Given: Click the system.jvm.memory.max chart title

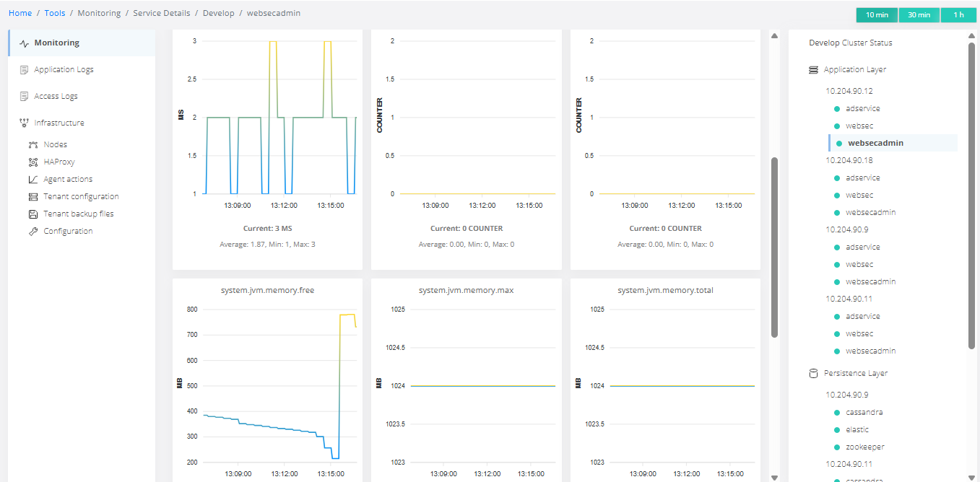Looking at the screenshot, I should (466, 291).
